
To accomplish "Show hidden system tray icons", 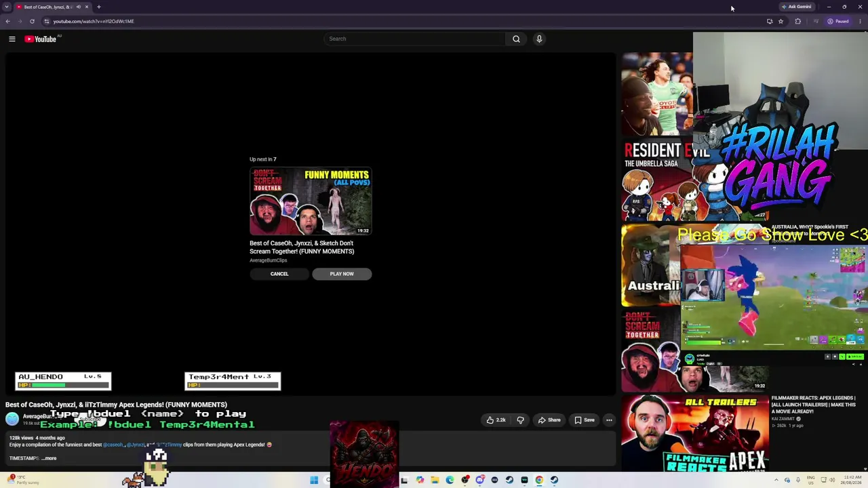I will point(776,481).
